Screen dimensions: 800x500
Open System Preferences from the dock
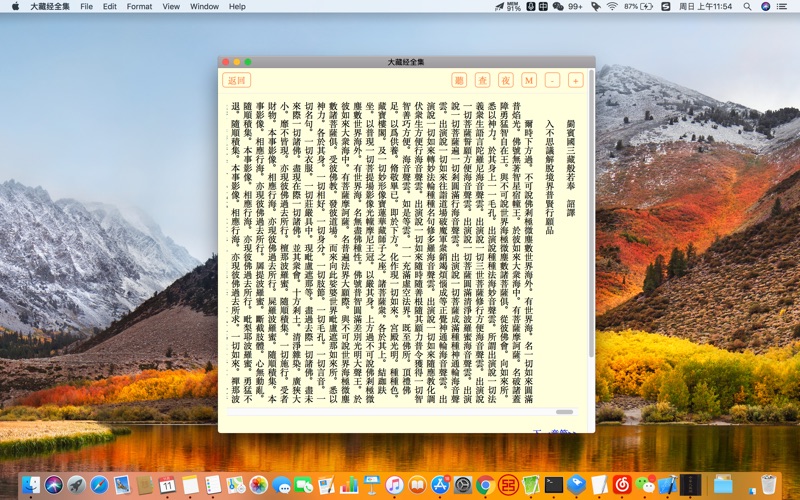coord(463,485)
